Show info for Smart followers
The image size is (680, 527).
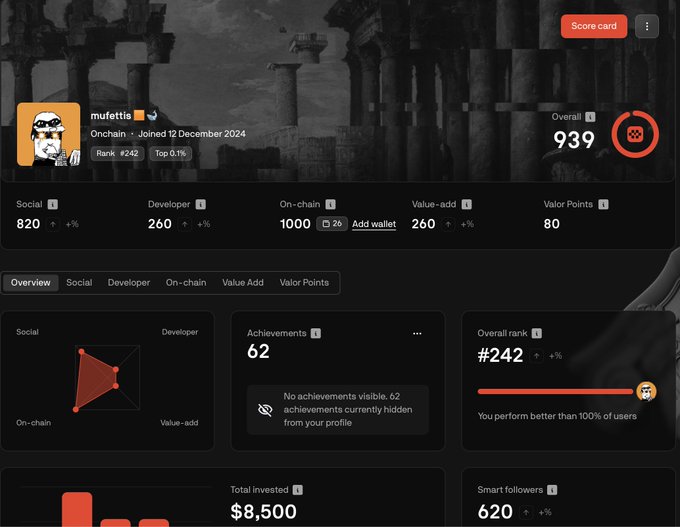click(x=552, y=490)
